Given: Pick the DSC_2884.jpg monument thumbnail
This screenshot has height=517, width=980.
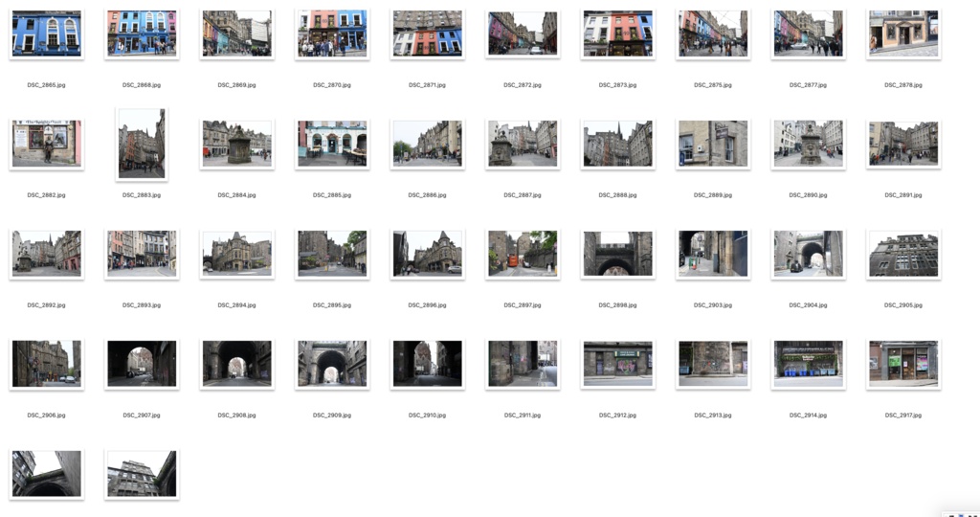Looking at the screenshot, I should pos(237,144).
